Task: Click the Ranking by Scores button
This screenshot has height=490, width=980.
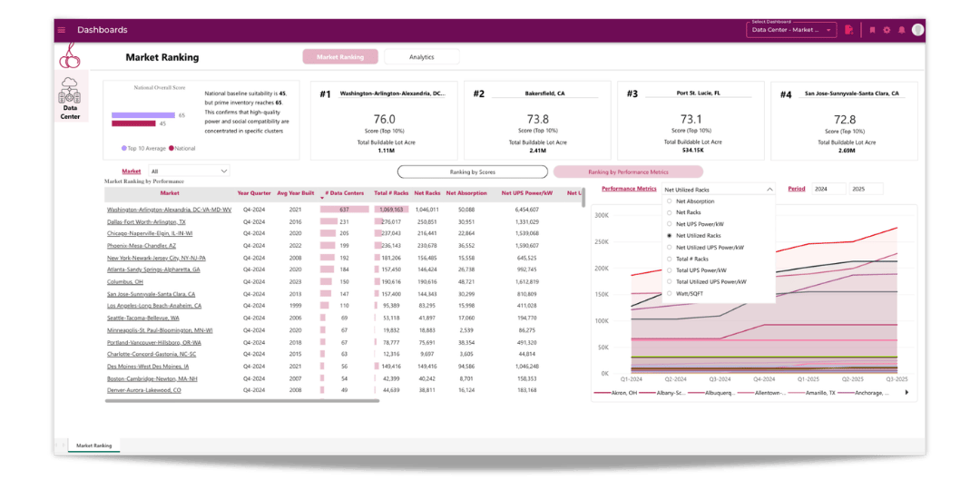Action: [472, 171]
